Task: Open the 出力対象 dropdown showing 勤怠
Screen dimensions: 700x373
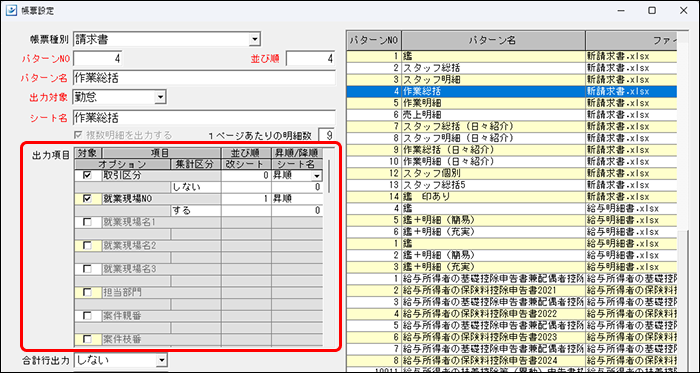Action: click(x=160, y=96)
